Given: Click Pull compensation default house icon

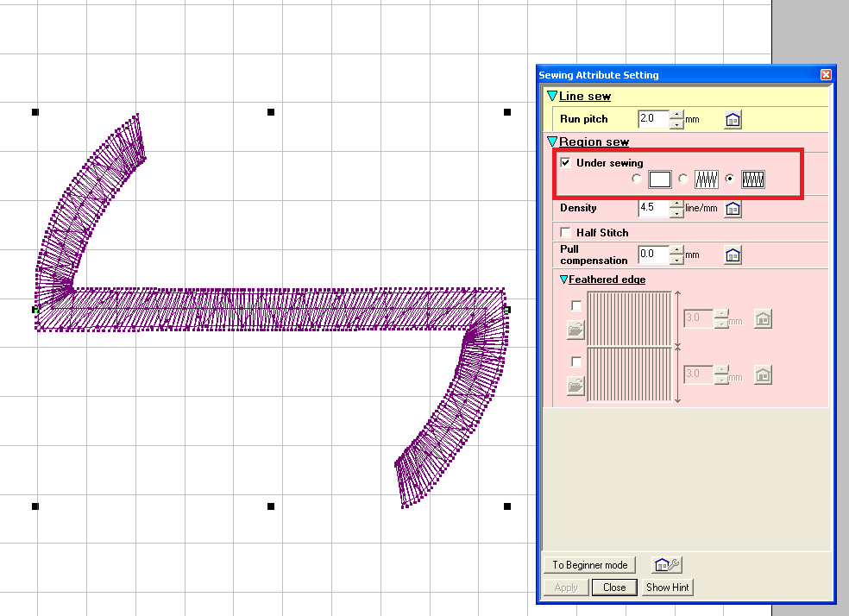Looking at the screenshot, I should coord(733,255).
